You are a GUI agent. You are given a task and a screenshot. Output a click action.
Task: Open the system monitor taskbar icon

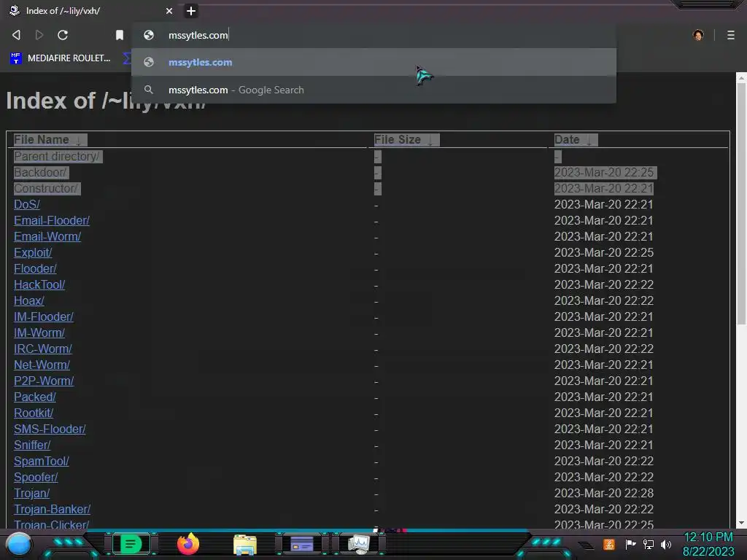coord(359,544)
